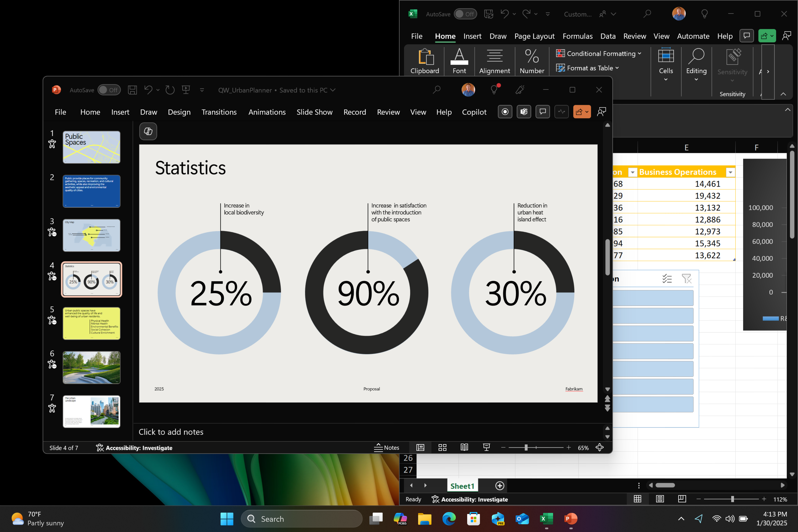Viewport: 798px width, 532px height.
Task: Toggle Excel AutoSave switch
Action: pos(465,14)
